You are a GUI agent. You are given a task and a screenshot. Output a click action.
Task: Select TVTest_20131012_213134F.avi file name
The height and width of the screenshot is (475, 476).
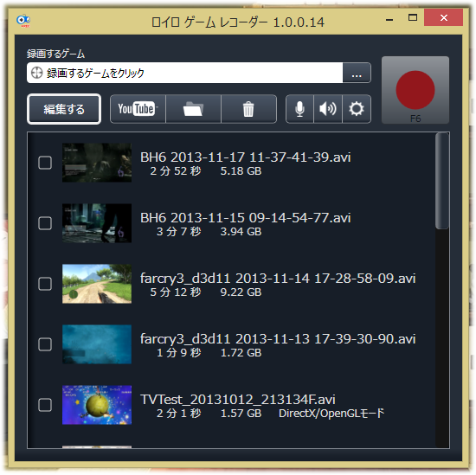[x=238, y=400]
